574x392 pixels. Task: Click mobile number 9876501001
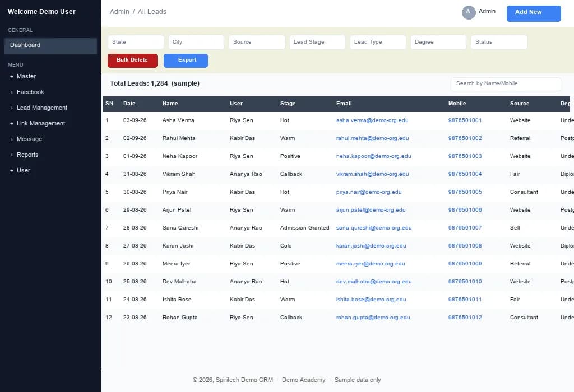pyautogui.click(x=465, y=120)
